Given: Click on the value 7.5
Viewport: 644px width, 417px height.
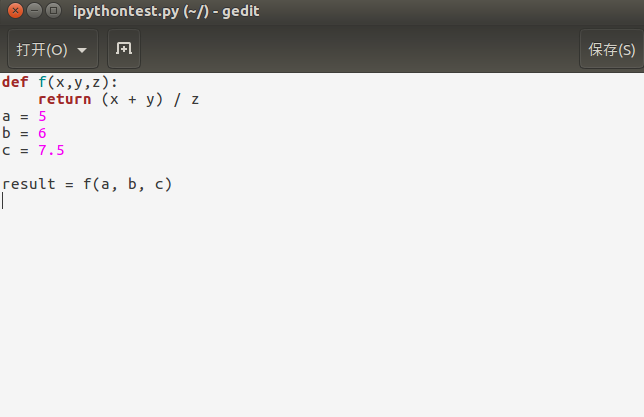Looking at the screenshot, I should 51,150.
